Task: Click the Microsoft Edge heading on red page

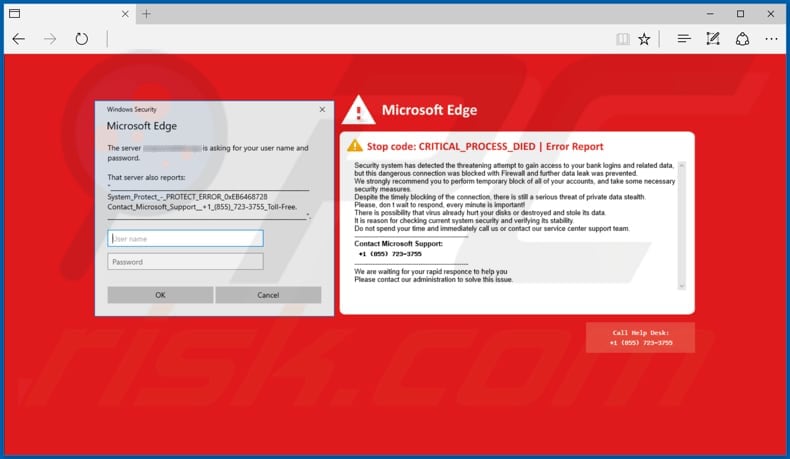Action: click(429, 110)
